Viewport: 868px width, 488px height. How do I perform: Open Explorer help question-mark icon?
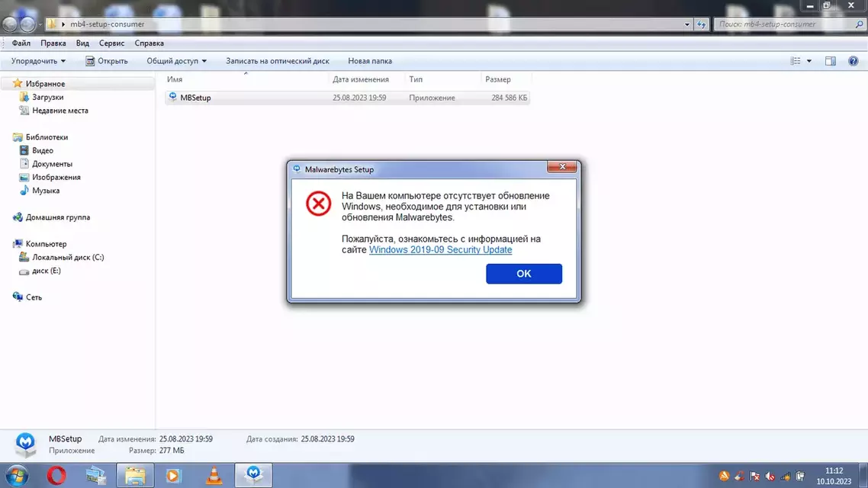[853, 61]
